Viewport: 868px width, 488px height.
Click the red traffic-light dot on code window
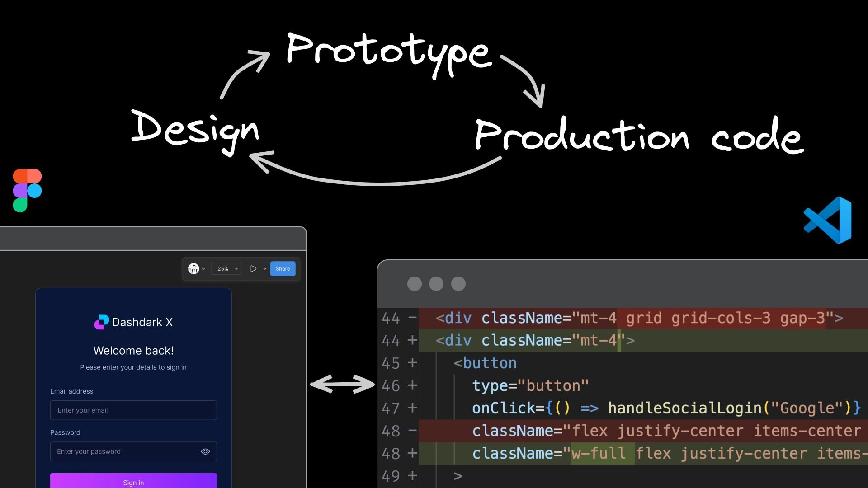click(415, 284)
